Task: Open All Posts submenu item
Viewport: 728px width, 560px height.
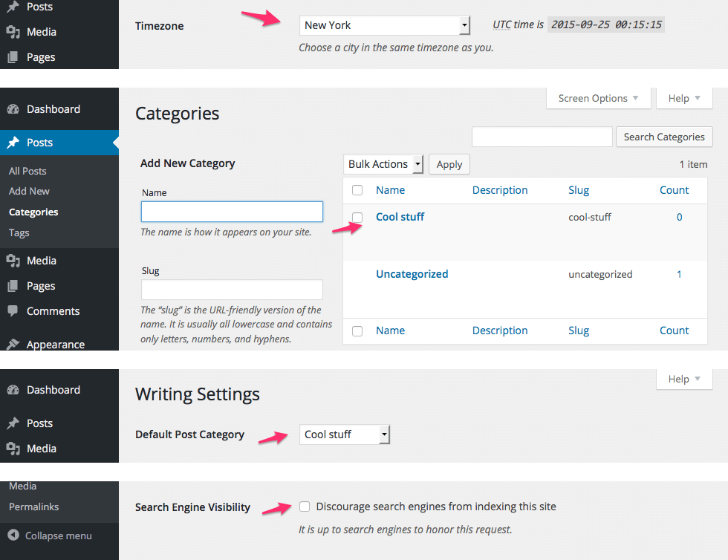Action: (x=27, y=171)
